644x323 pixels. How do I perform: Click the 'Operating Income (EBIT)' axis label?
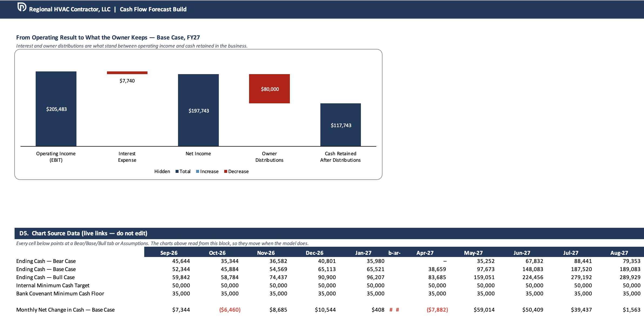tap(56, 157)
